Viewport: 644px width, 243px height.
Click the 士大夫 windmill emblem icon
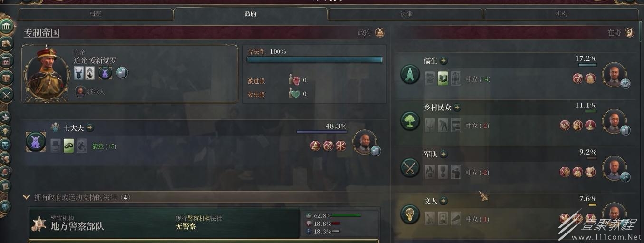coord(36,142)
